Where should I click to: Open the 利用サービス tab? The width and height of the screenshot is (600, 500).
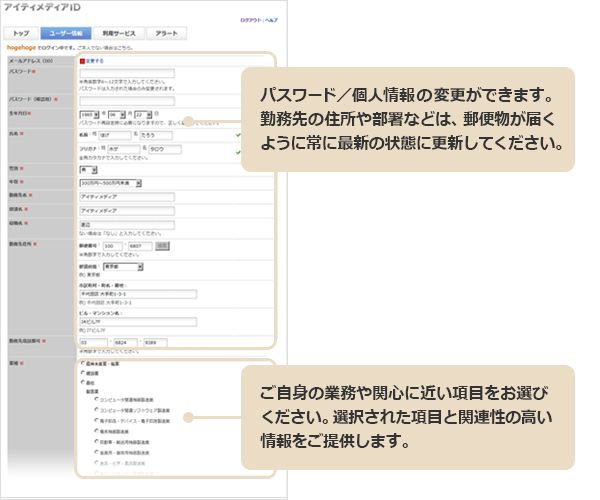coord(119,33)
